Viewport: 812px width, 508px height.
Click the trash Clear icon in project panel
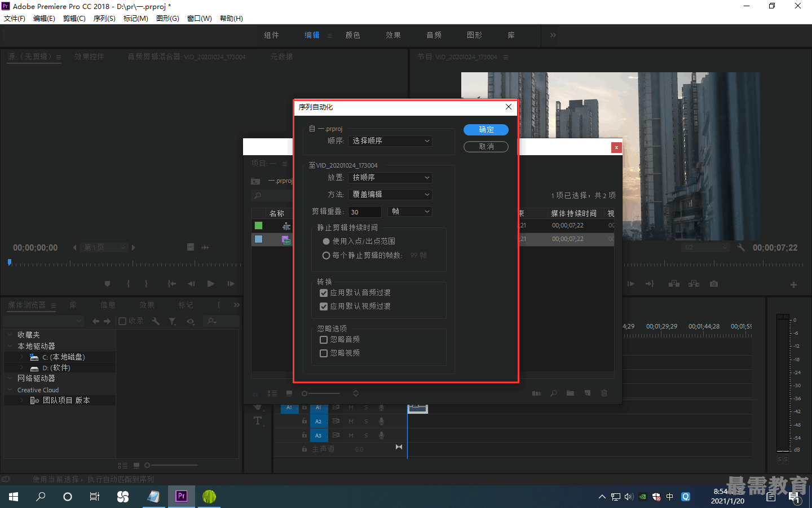pos(604,393)
